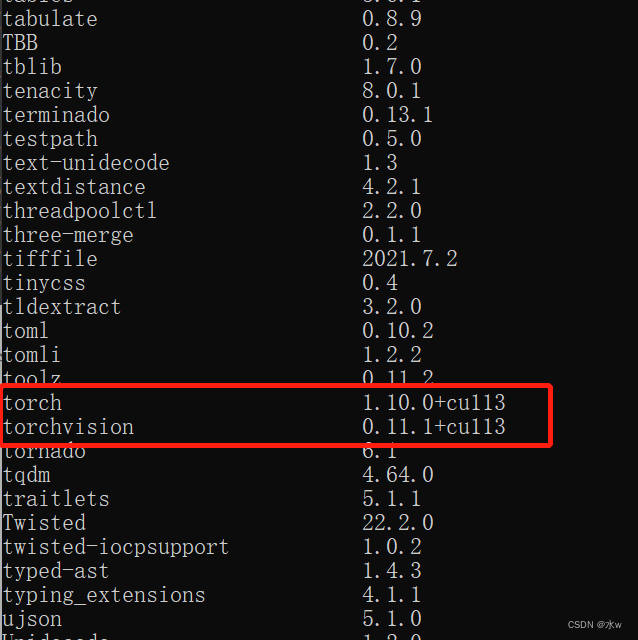The width and height of the screenshot is (638, 640).
Task: Click the terminado package name
Action: point(56,115)
